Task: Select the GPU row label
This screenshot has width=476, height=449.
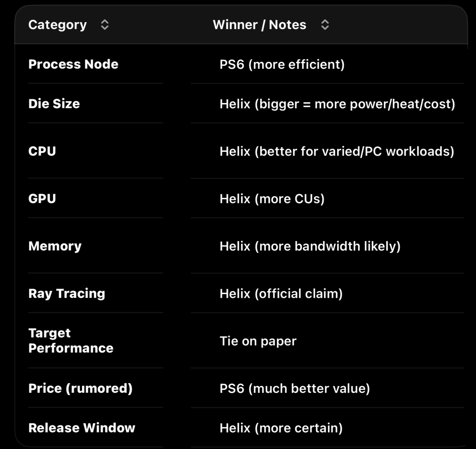Action: point(42,198)
